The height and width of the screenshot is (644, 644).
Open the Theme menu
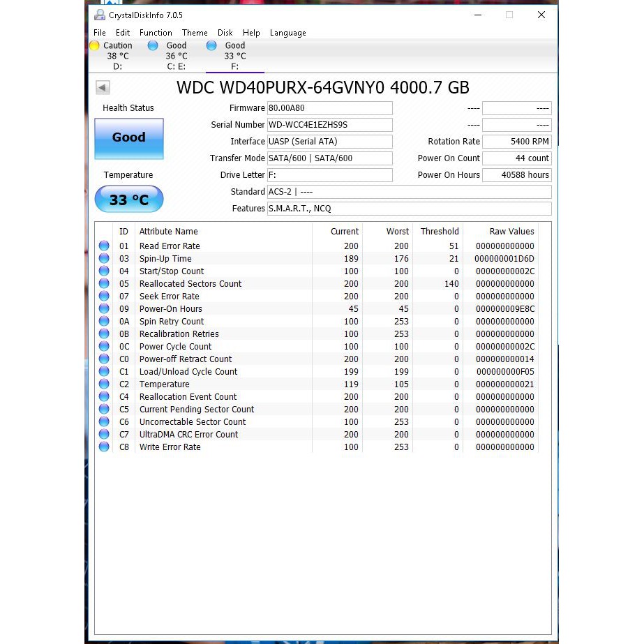point(195,32)
